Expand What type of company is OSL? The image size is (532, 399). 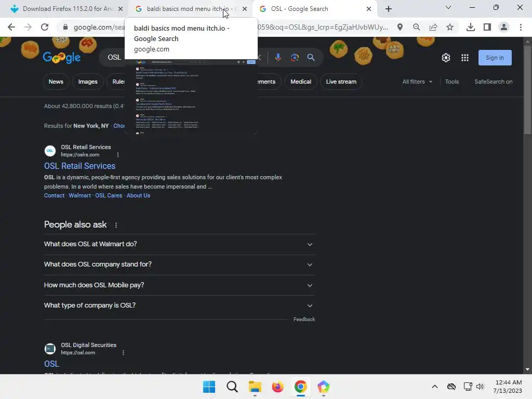pyautogui.click(x=179, y=305)
